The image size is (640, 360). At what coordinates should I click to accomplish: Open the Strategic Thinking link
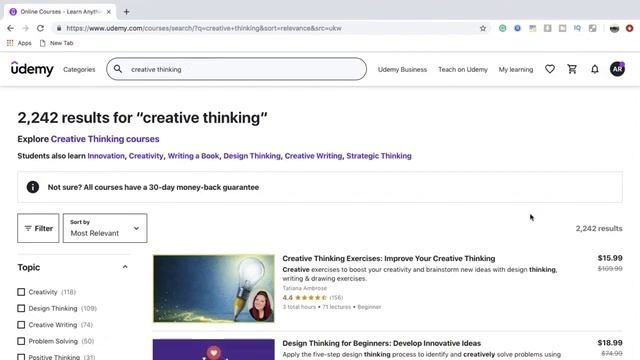379,156
